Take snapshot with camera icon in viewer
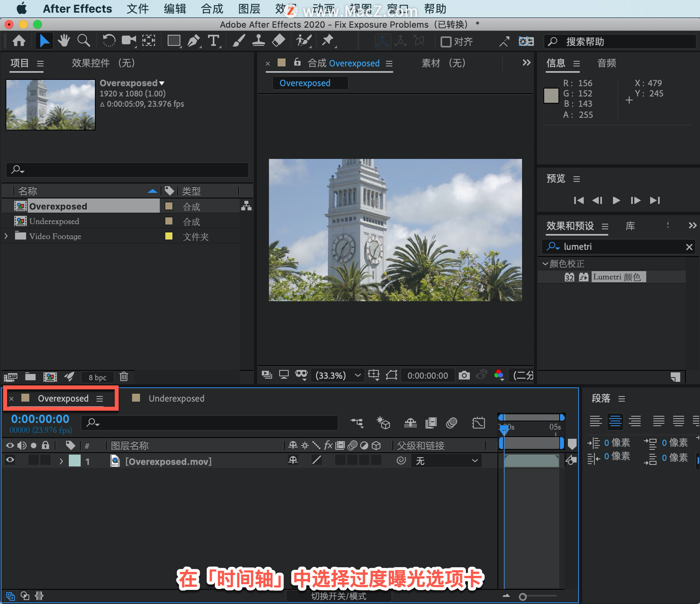This screenshot has height=604, width=700. point(464,375)
